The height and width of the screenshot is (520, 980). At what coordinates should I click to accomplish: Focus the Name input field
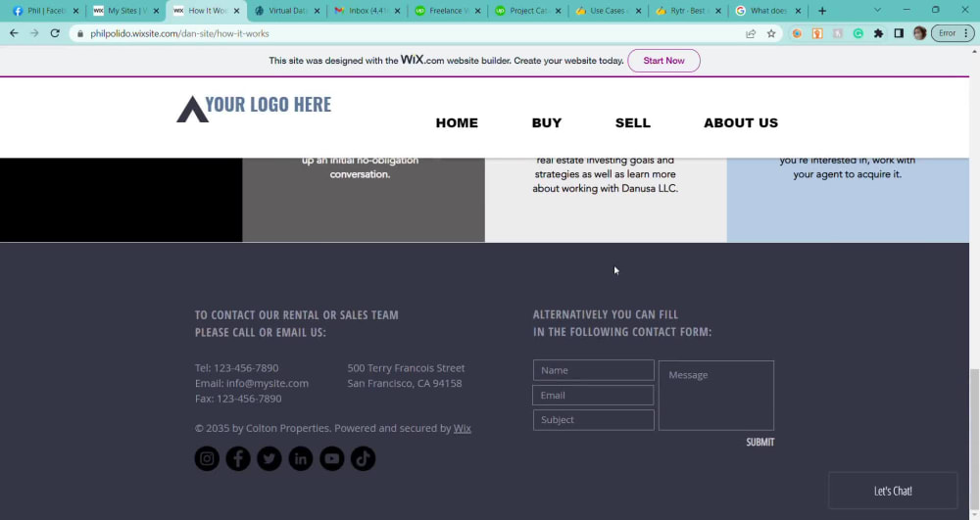(593, 370)
